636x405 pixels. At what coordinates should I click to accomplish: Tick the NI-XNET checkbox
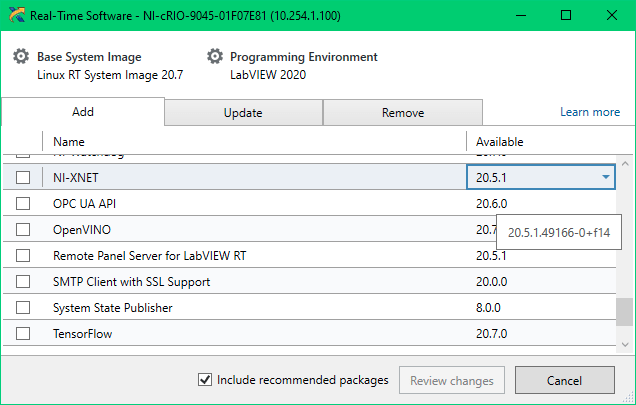tap(23, 177)
